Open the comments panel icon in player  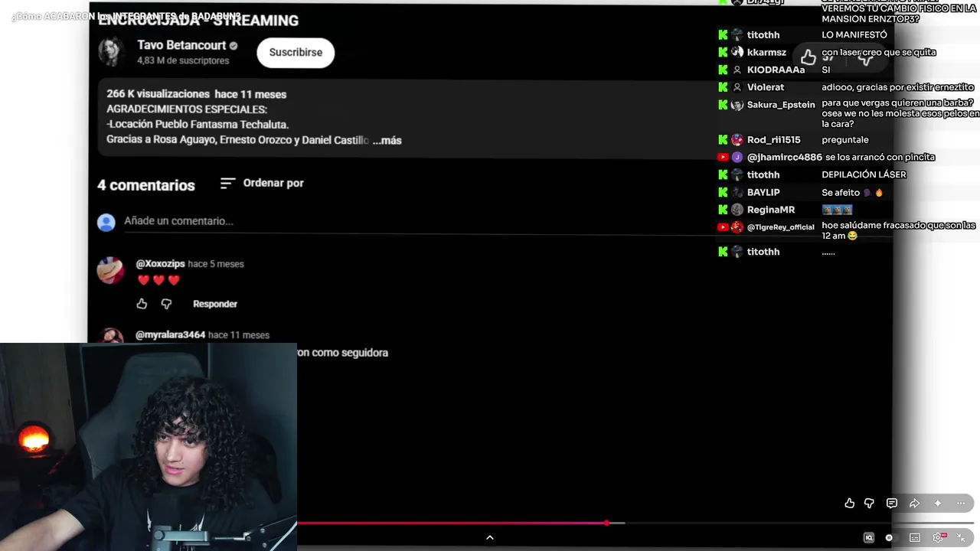coord(892,503)
